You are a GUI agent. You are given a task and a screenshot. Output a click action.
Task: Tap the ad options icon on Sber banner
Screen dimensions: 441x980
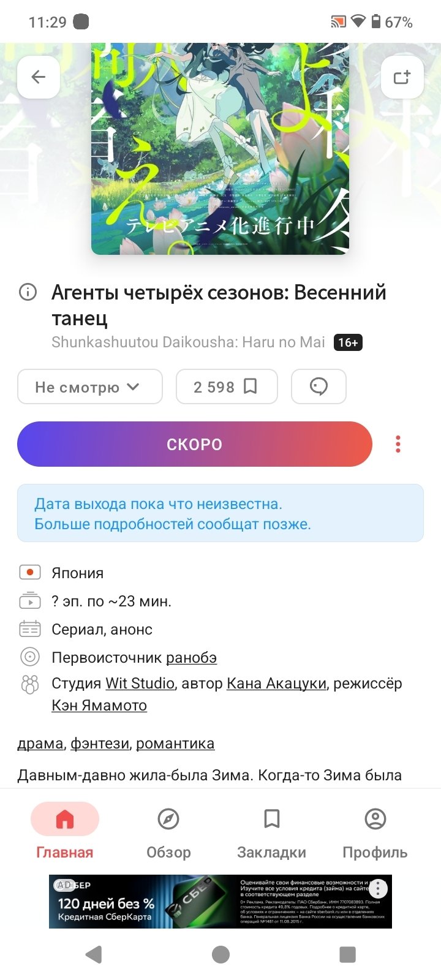(x=378, y=888)
